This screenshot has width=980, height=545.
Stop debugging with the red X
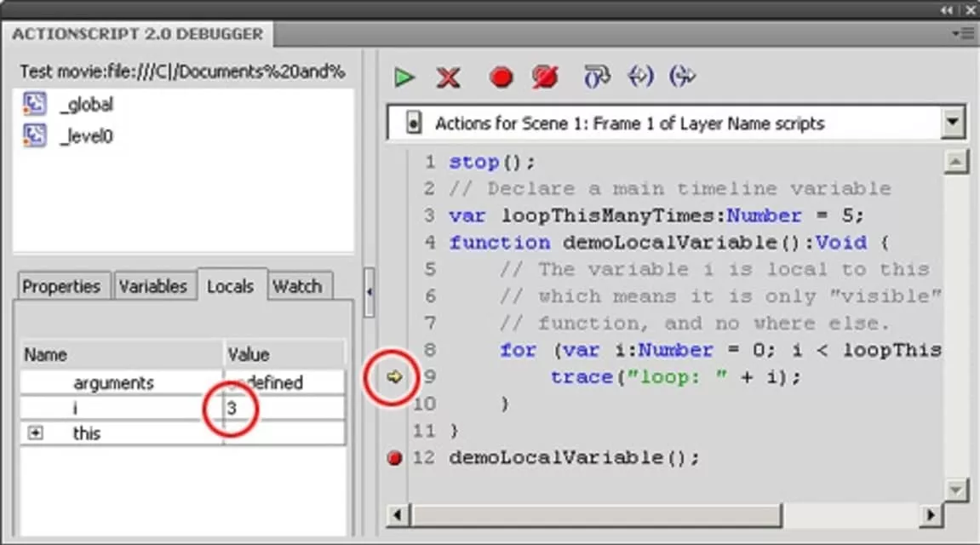point(448,77)
